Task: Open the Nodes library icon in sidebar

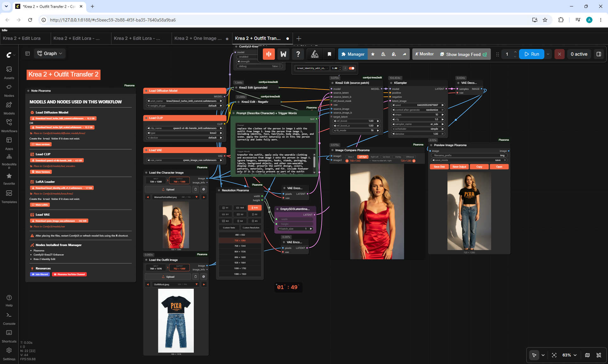Action: click(x=9, y=90)
